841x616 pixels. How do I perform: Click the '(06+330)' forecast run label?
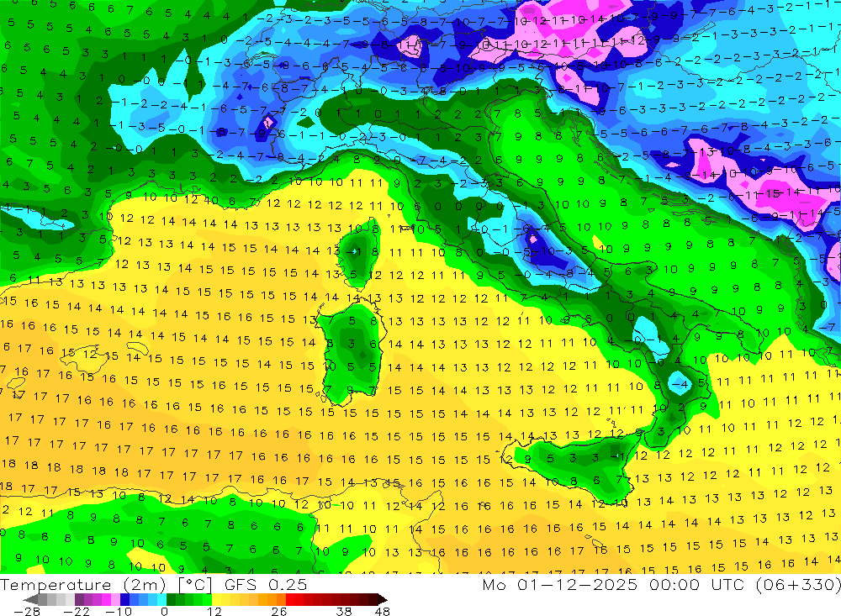(799, 584)
